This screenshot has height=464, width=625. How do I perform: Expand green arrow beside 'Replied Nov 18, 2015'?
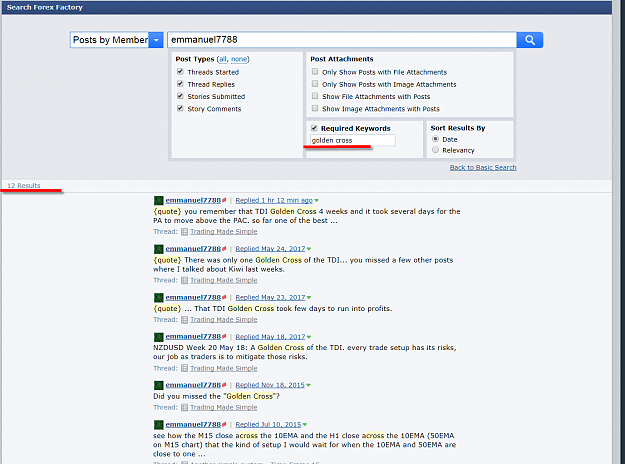pos(308,385)
